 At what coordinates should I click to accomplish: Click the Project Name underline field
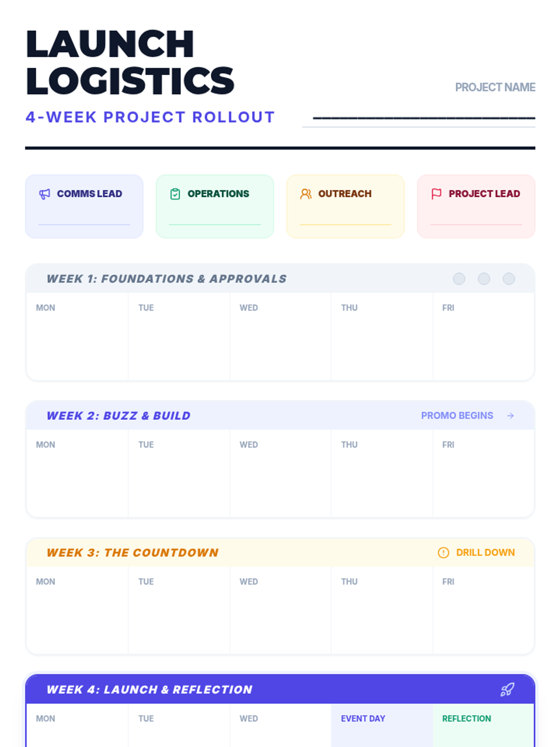pyautogui.click(x=423, y=118)
